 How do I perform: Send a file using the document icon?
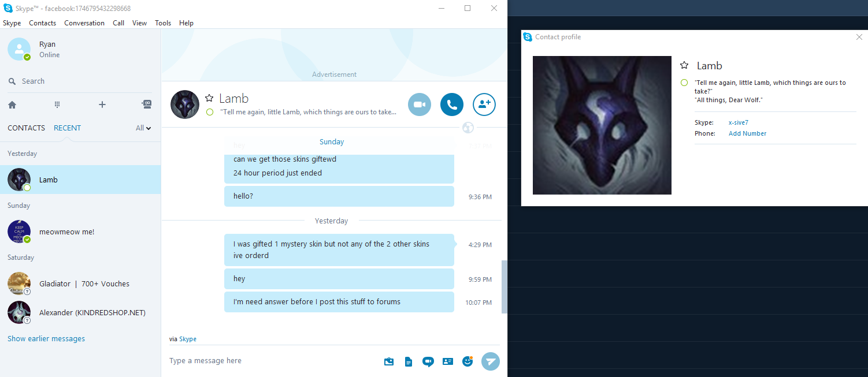tap(409, 361)
